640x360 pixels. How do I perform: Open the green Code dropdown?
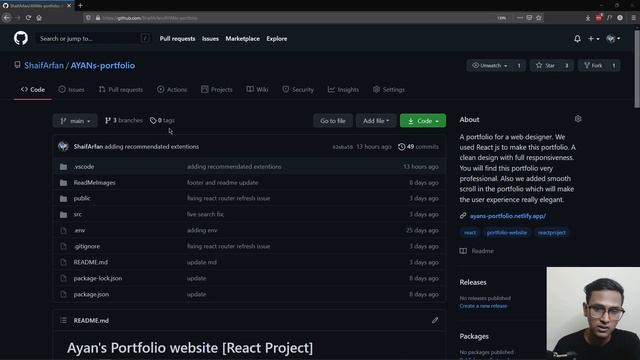pyautogui.click(x=423, y=121)
